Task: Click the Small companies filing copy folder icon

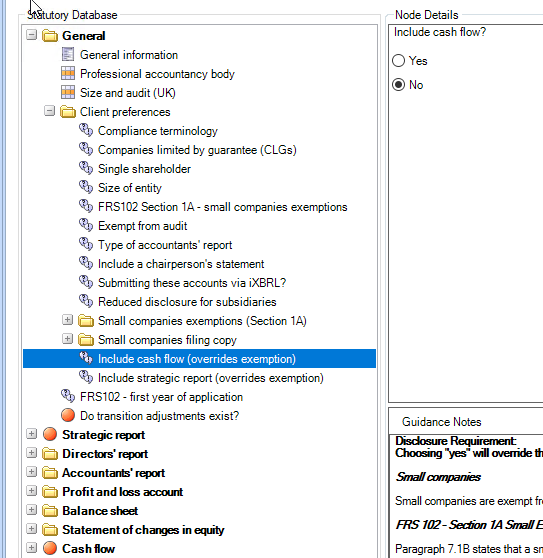Action: coord(86,340)
